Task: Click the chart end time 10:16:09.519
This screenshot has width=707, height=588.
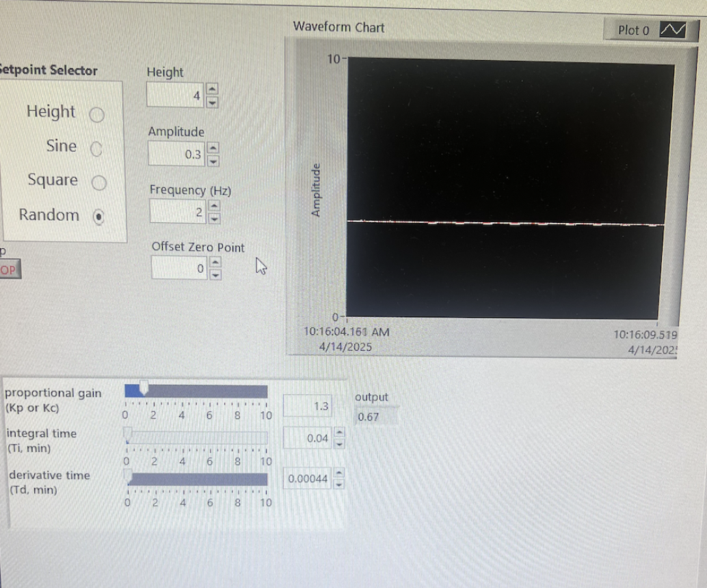Action: pos(645,334)
